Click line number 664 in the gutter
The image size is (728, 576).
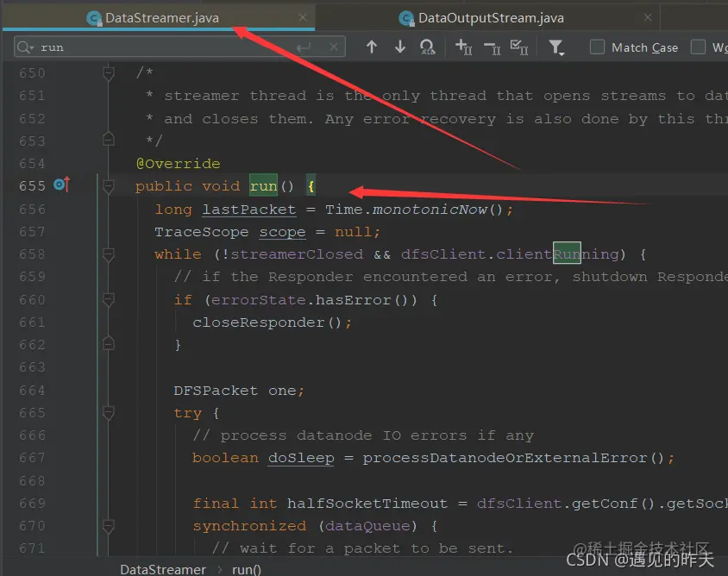(x=32, y=391)
